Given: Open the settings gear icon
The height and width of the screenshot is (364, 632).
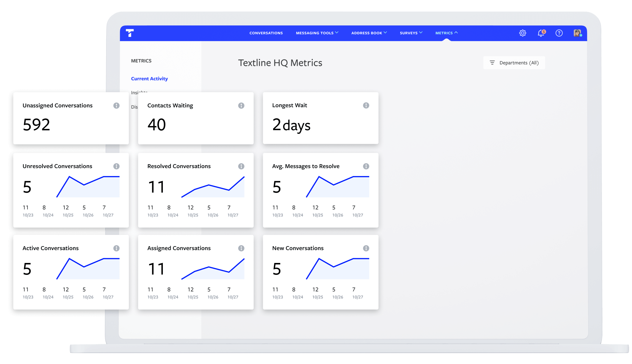Looking at the screenshot, I should coord(523,33).
